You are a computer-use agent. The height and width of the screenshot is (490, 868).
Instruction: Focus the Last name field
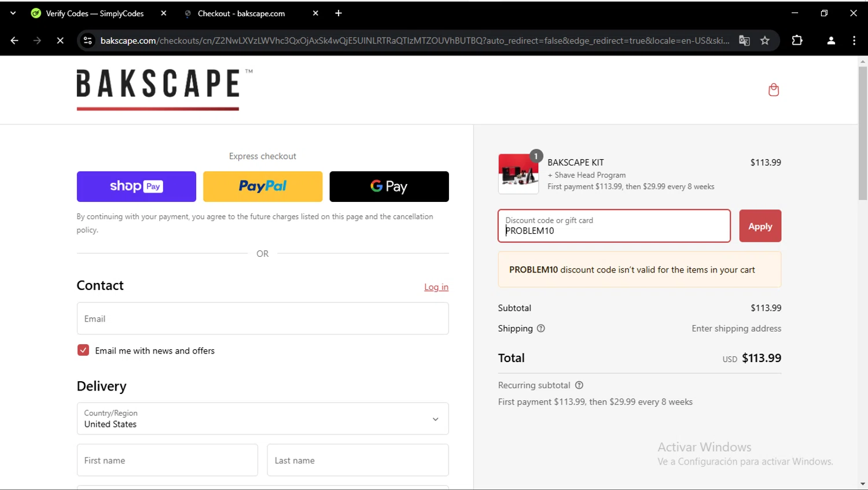(358, 460)
